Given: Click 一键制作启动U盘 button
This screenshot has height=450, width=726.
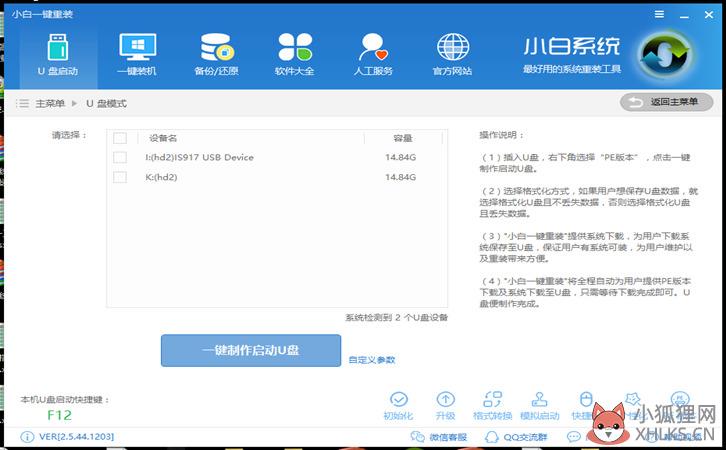Looking at the screenshot, I should (x=251, y=350).
